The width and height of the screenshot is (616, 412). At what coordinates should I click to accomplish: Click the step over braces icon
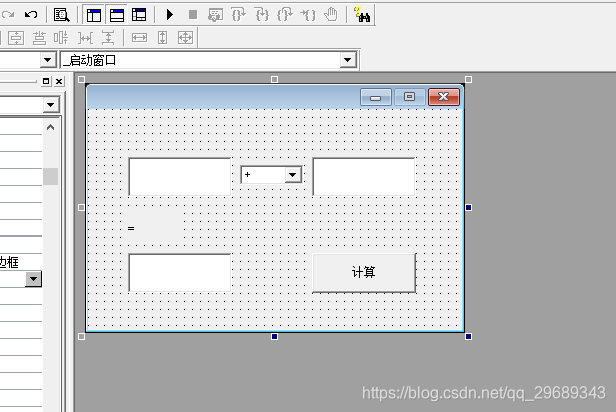(x=238, y=15)
